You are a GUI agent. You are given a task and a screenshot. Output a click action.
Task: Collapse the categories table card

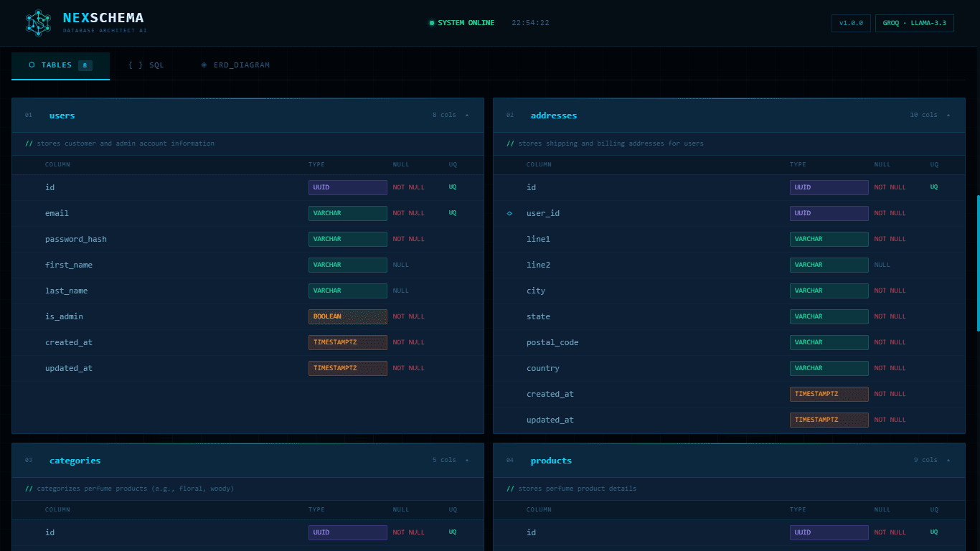point(467,461)
